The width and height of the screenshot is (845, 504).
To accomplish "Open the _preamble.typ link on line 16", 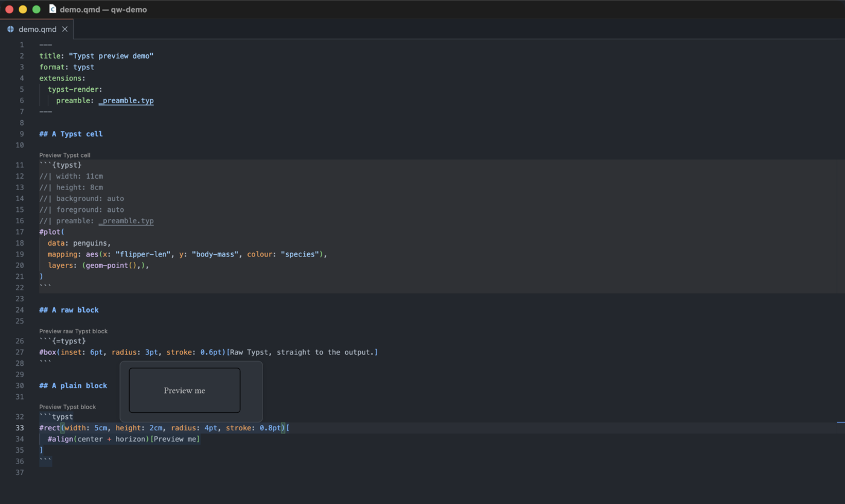I will [126, 221].
